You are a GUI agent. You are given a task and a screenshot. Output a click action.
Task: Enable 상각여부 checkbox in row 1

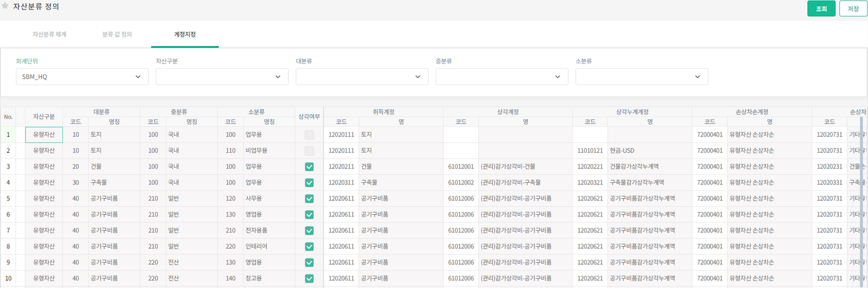click(309, 135)
